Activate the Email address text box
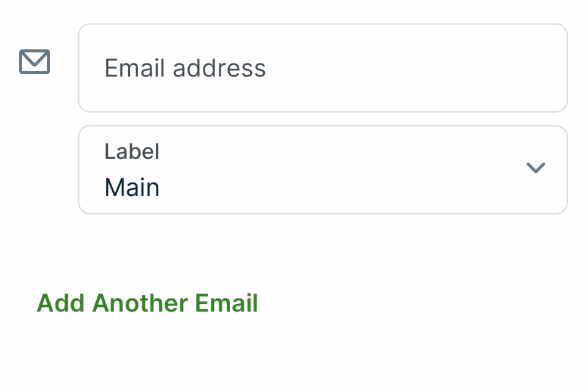This screenshot has width=588, height=386. (322, 68)
